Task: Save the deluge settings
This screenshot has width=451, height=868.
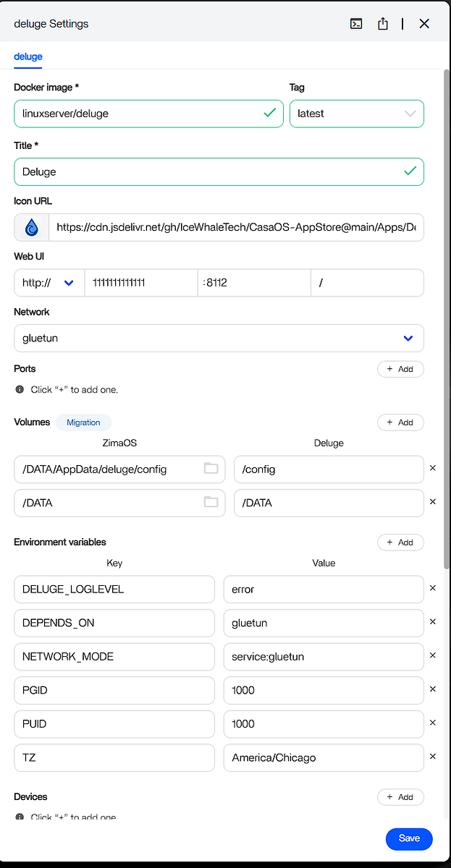Action: click(x=409, y=838)
